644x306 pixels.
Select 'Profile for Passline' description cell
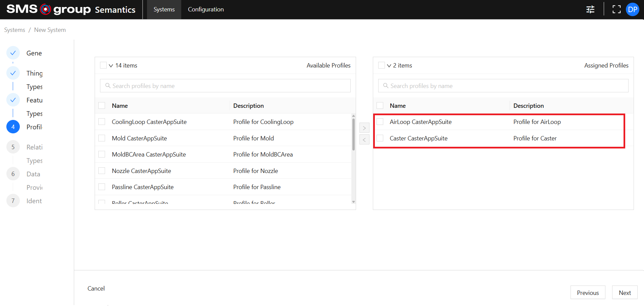tap(257, 187)
